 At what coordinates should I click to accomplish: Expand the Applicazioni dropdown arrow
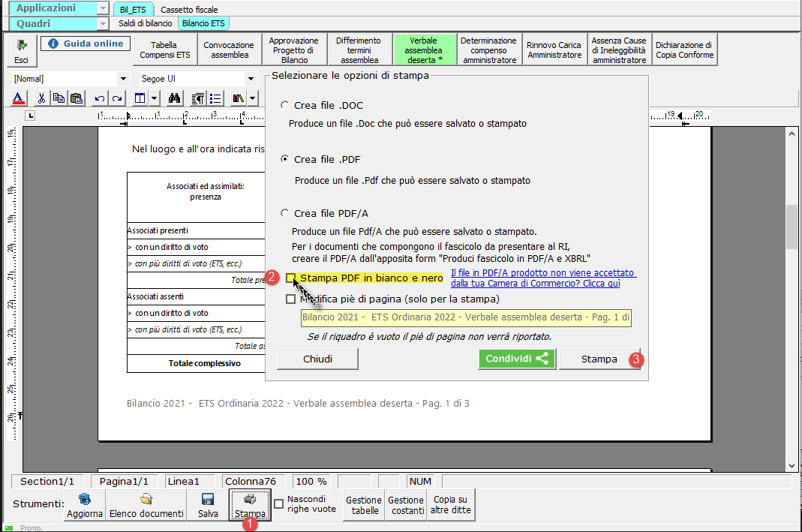(x=103, y=8)
